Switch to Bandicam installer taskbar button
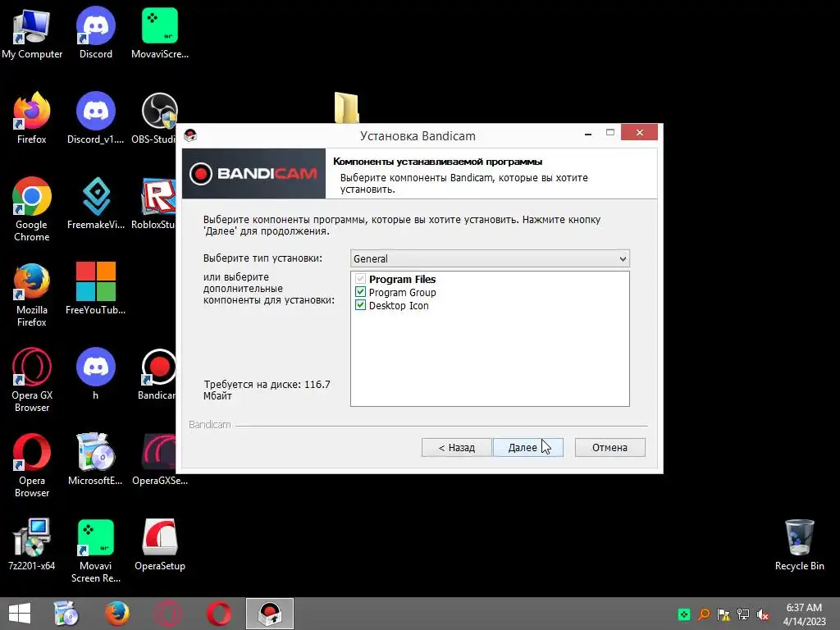 [269, 614]
